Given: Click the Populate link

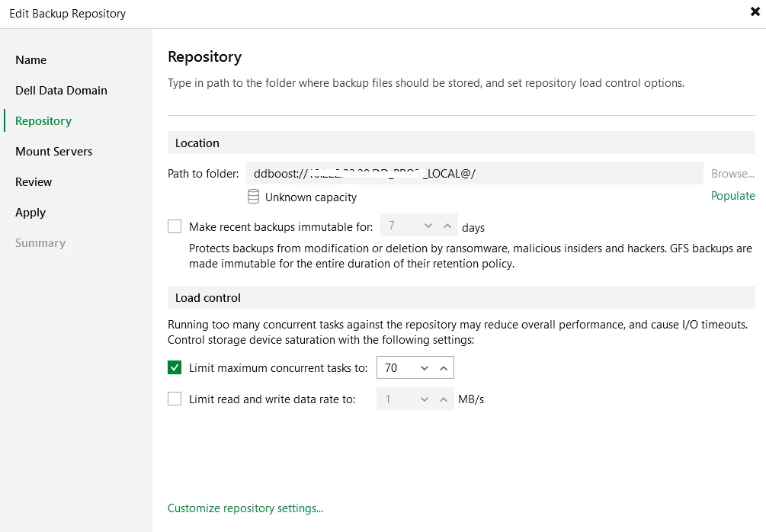Looking at the screenshot, I should (x=732, y=196).
